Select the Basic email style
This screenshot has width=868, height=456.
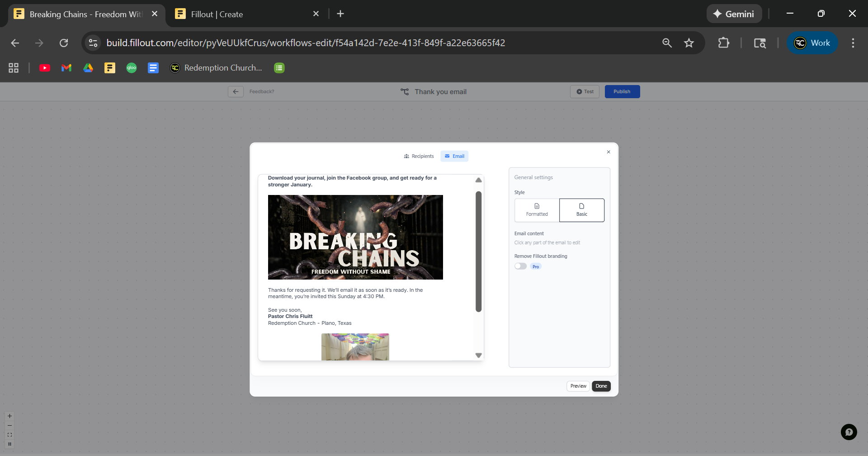point(581,210)
